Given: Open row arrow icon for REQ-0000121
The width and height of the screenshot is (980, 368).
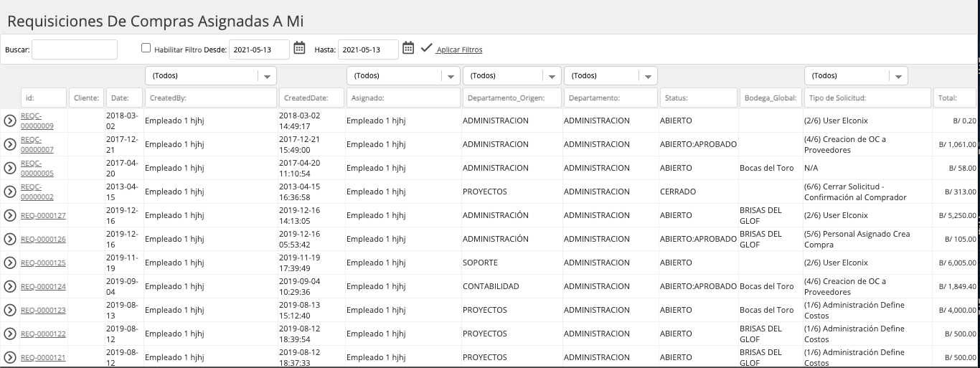Looking at the screenshot, I should [10, 357].
